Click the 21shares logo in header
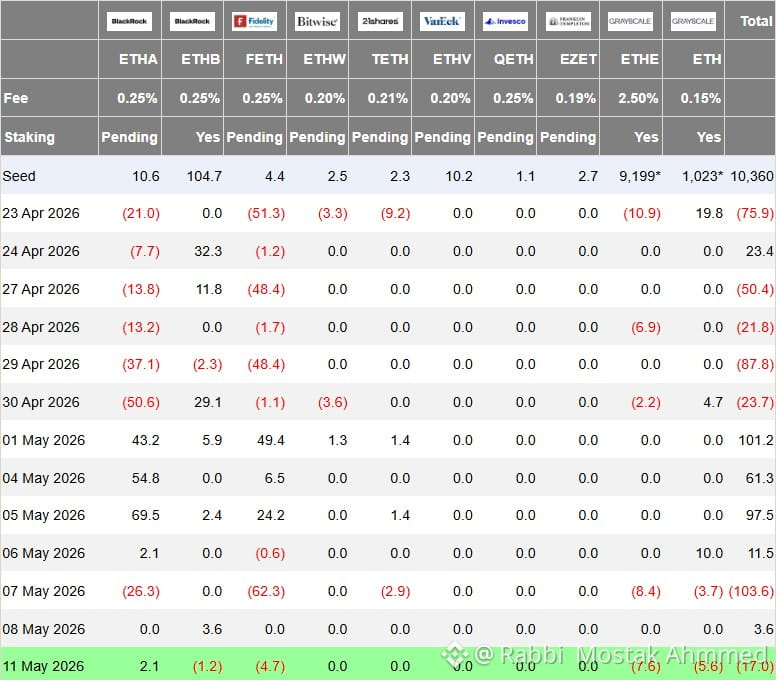 [380, 21]
